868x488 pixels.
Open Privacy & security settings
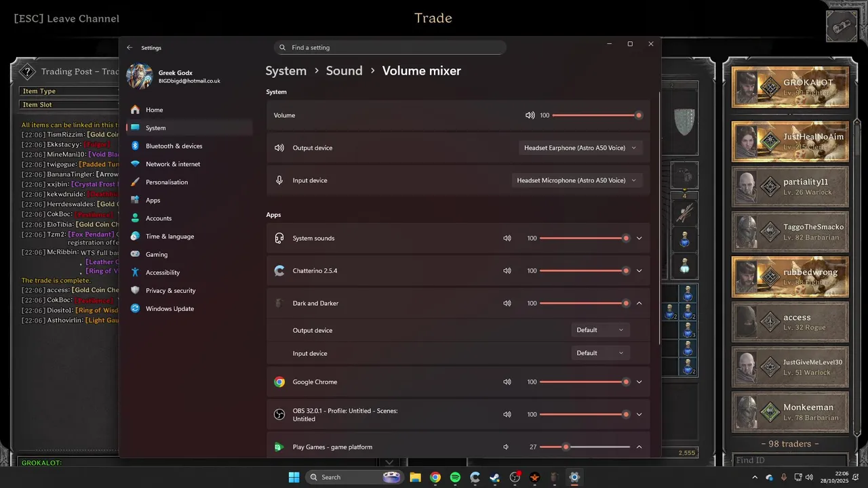(x=189, y=291)
